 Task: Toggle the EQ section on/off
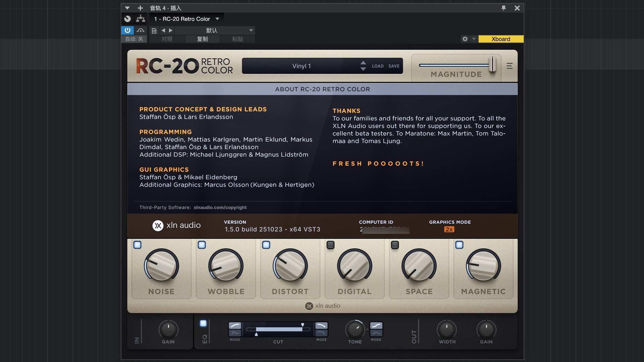[203, 323]
